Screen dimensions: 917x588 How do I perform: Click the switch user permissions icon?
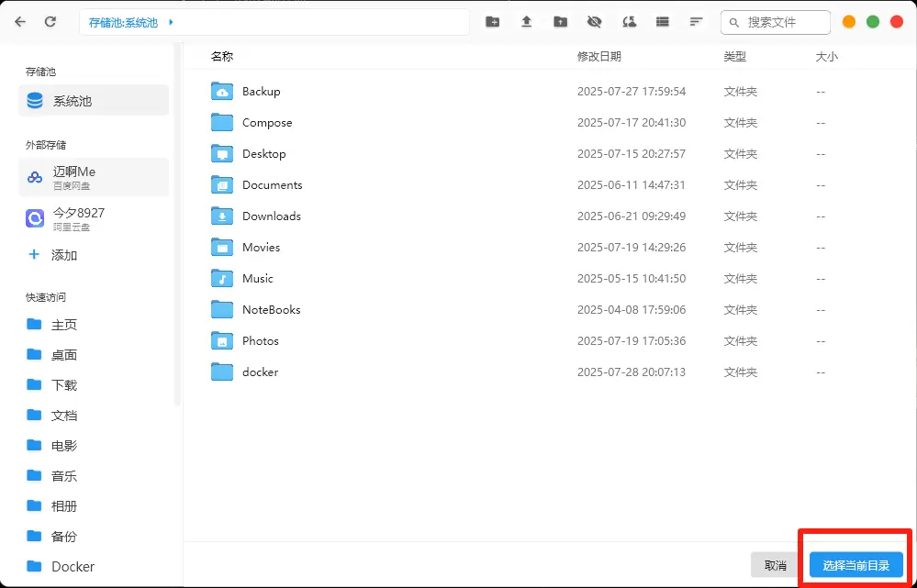(x=630, y=22)
